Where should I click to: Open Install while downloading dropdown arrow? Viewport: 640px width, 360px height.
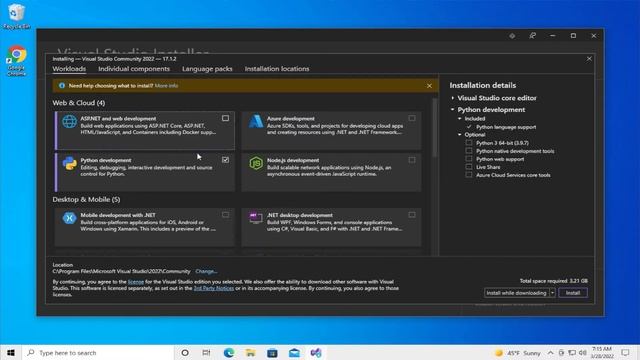(552, 293)
